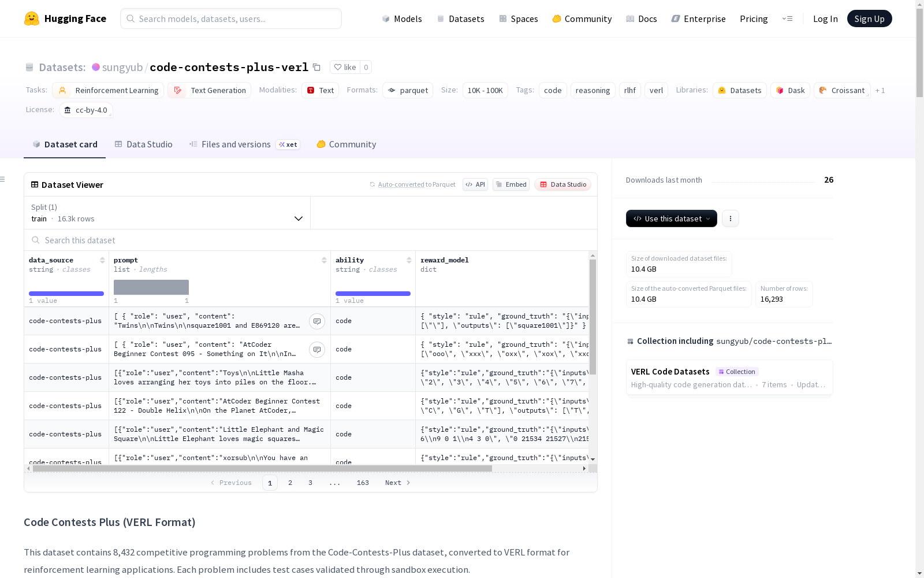Jump to page 163 of the viewer
Viewport: 924px width, 578px height.
tap(363, 483)
